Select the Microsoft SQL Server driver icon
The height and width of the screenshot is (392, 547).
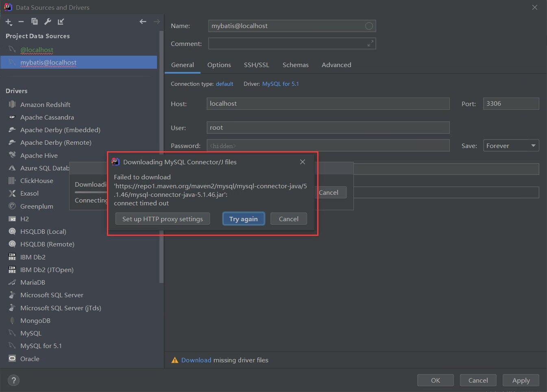click(x=12, y=295)
